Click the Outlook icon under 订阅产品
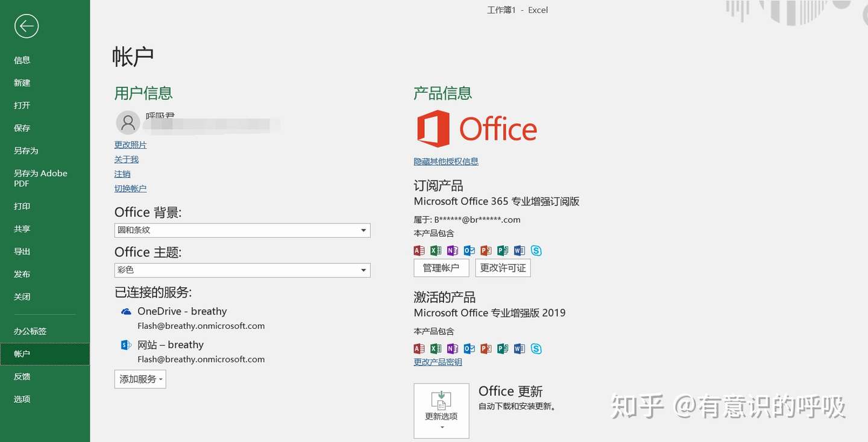868x442 pixels. coord(470,251)
